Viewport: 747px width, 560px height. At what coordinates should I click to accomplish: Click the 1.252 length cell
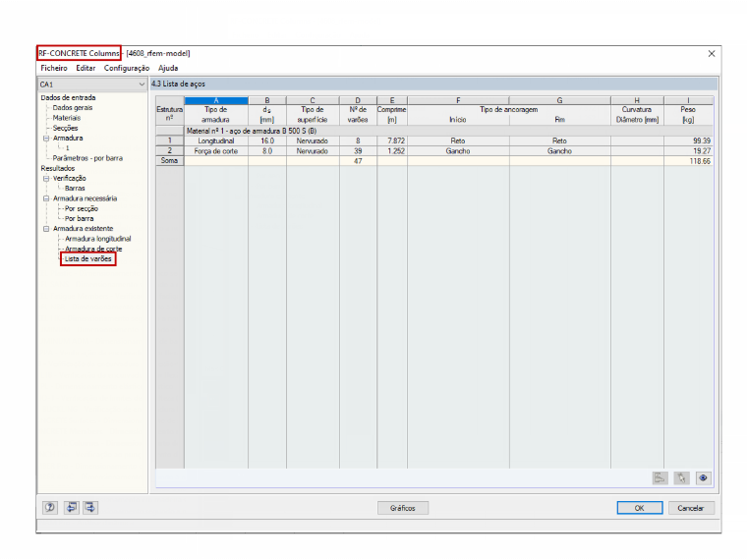[x=392, y=151]
